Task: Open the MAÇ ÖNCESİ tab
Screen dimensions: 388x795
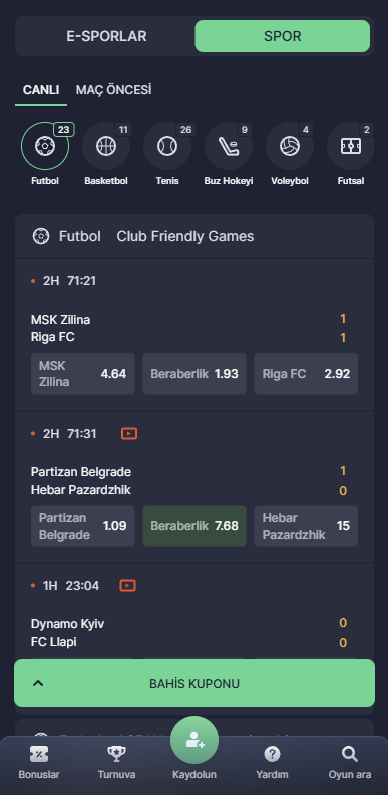Action: click(x=114, y=90)
